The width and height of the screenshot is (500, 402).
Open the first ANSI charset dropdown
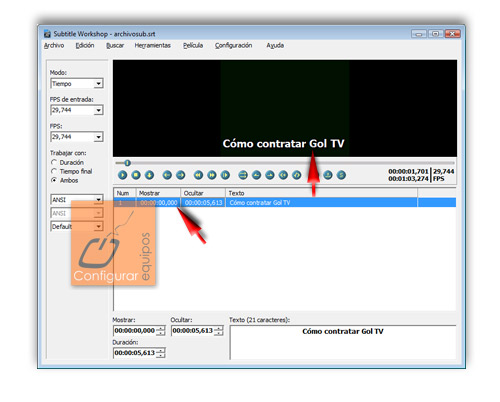(77, 200)
